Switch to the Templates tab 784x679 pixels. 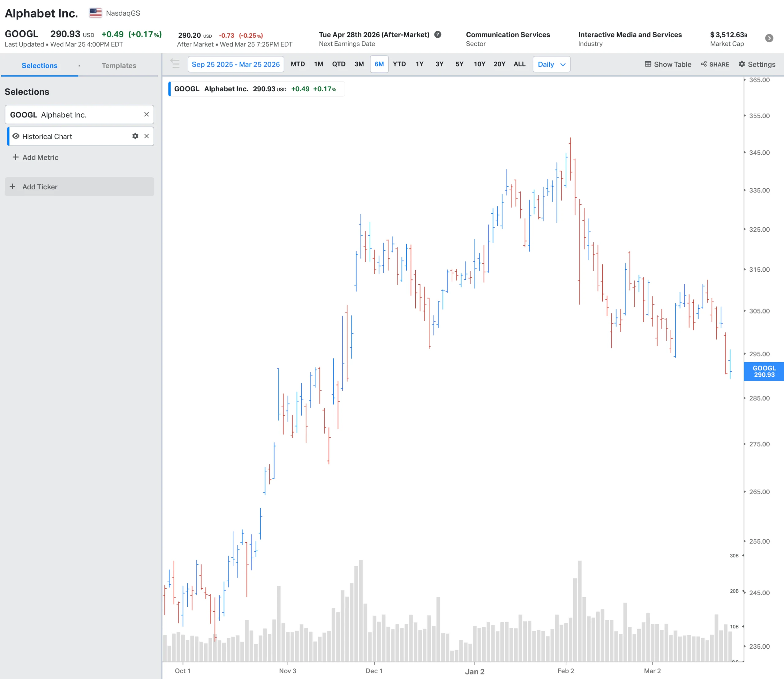(x=119, y=65)
